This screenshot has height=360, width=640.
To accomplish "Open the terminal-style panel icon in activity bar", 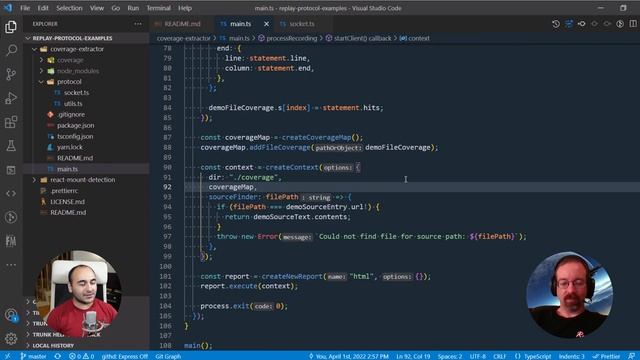I will click(11, 170).
